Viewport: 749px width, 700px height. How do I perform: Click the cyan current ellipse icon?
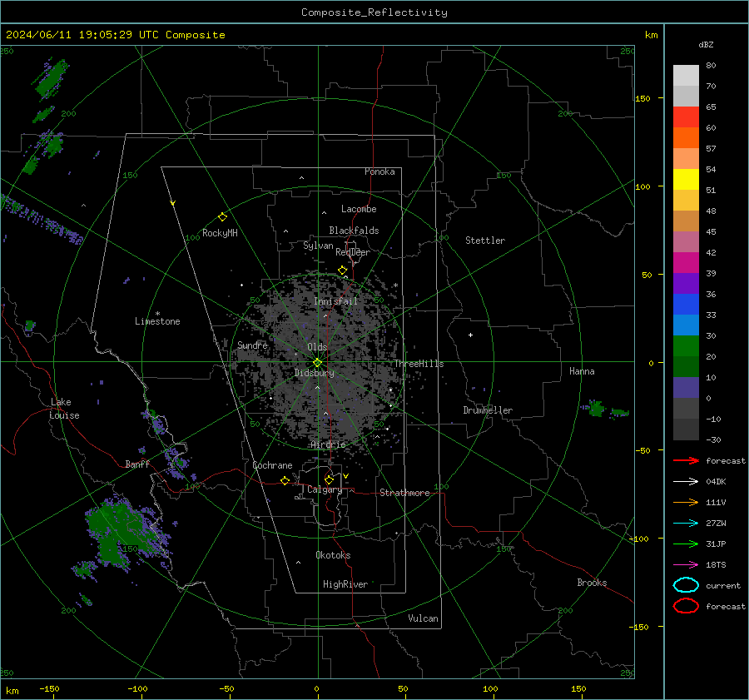tap(686, 585)
